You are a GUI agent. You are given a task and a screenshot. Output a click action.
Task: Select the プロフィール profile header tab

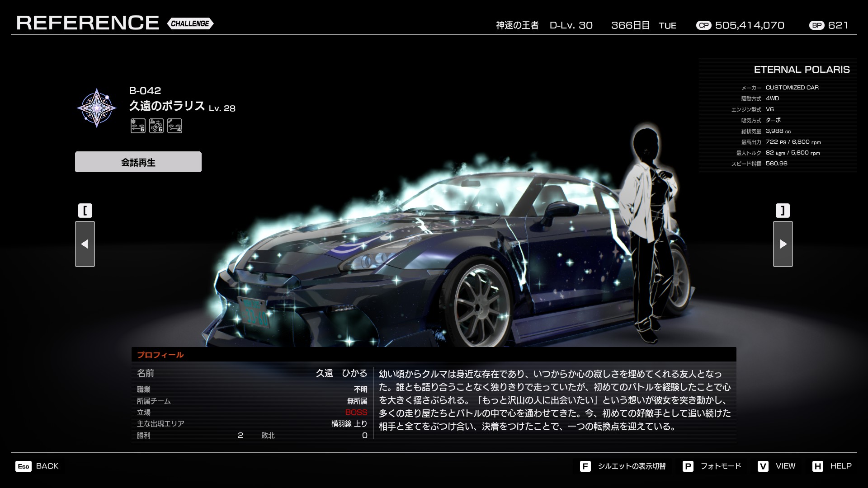tap(160, 355)
